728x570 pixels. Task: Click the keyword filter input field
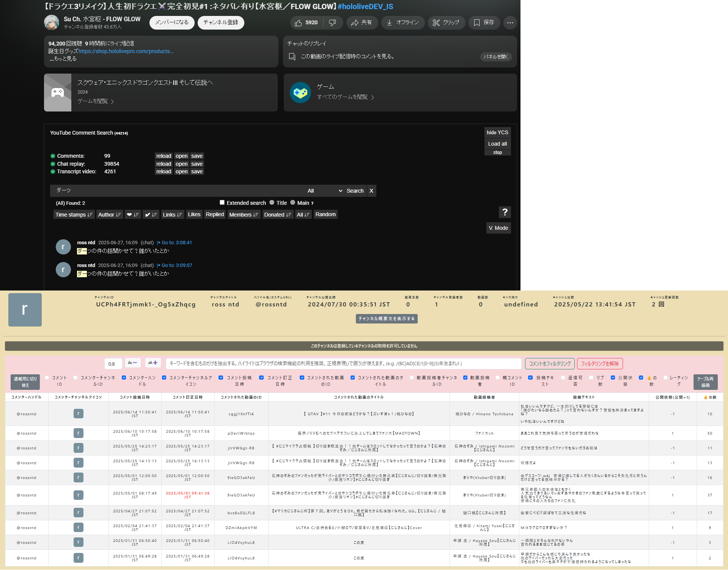click(x=344, y=363)
